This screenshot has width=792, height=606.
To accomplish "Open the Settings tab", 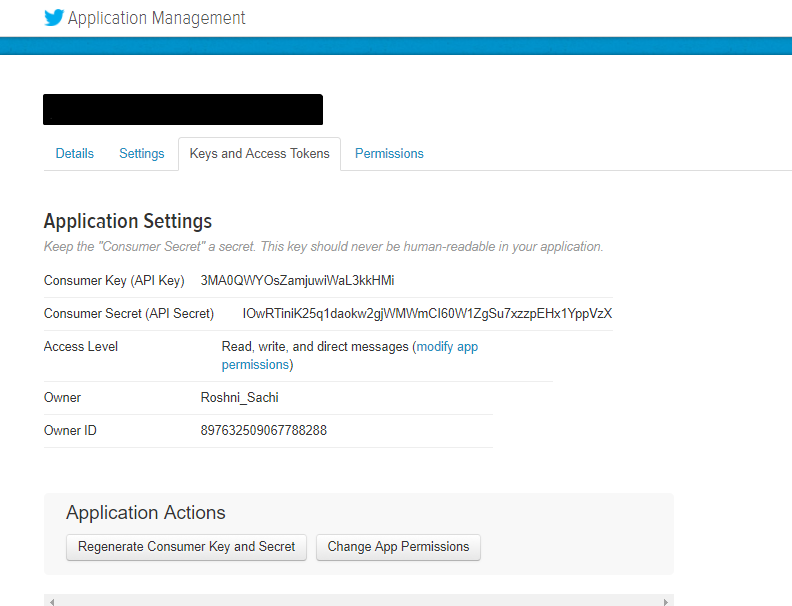I will (x=142, y=154).
